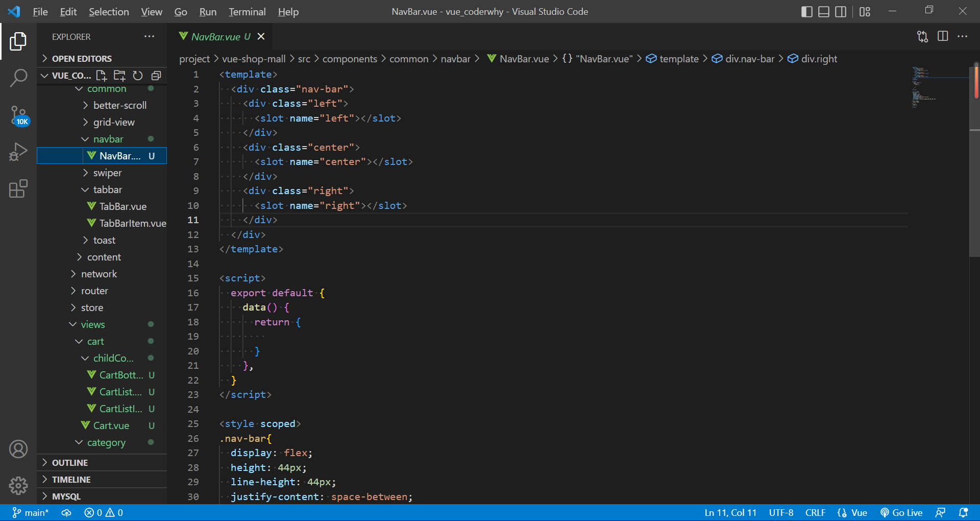Image resolution: width=980 pixels, height=521 pixels.
Task: Click the main* git branch status item
Action: 30,512
